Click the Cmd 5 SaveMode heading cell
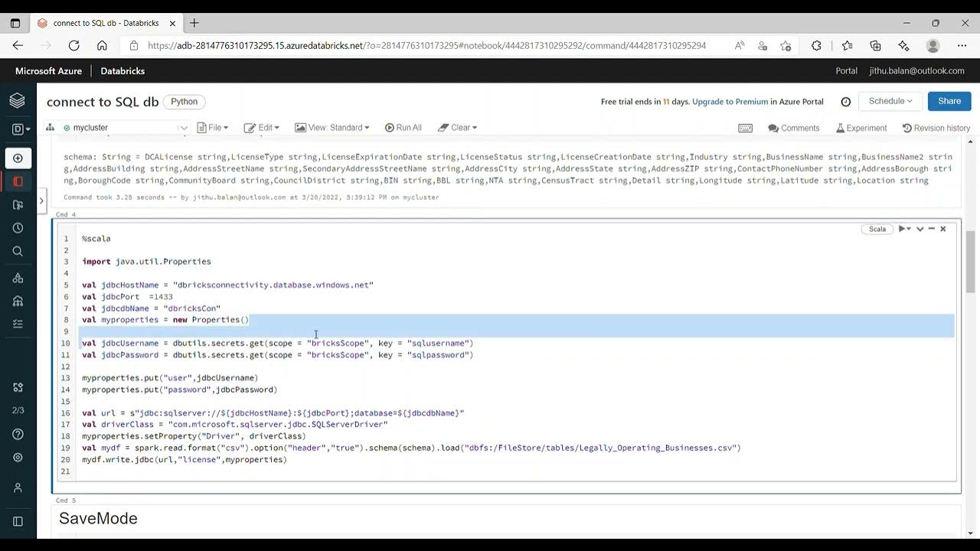980x551 pixels. click(x=507, y=519)
